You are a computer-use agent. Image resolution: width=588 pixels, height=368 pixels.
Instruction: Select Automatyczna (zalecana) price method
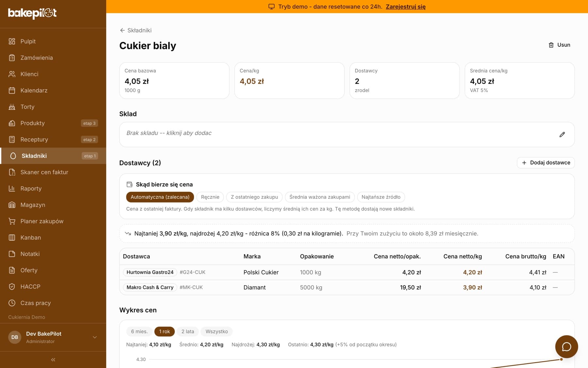160,197
